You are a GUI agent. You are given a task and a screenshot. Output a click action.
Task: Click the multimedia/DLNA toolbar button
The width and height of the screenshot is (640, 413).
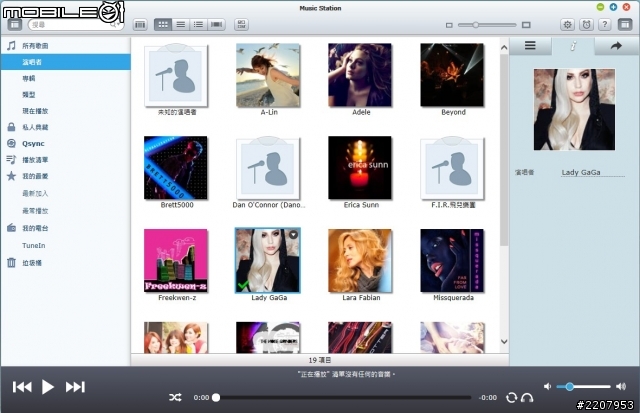241,24
